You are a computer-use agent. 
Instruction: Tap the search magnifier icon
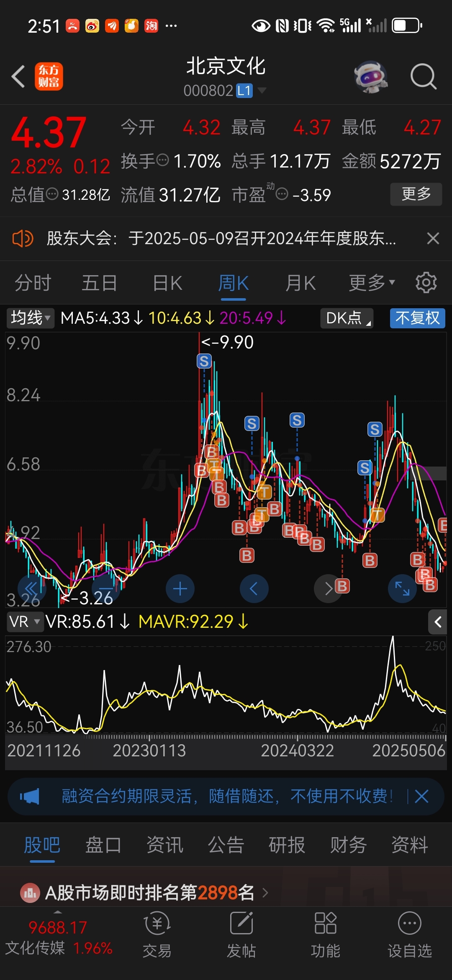click(423, 77)
